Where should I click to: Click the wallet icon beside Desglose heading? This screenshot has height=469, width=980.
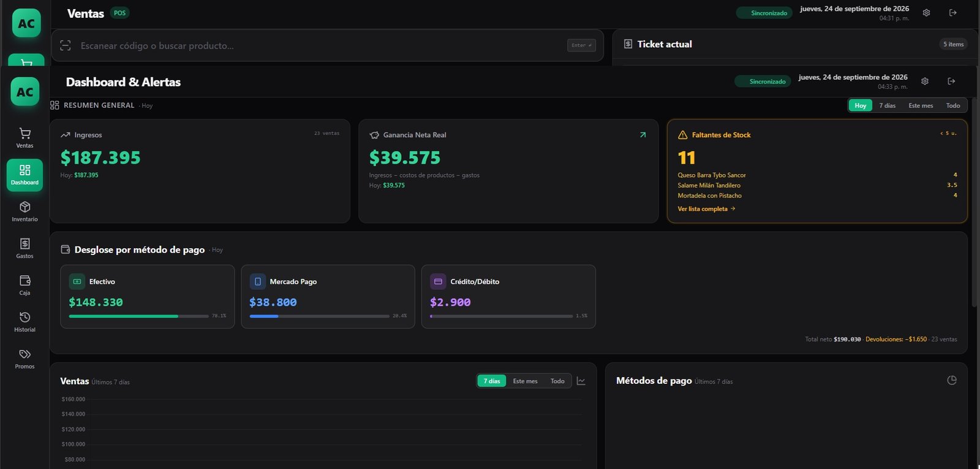click(66, 250)
